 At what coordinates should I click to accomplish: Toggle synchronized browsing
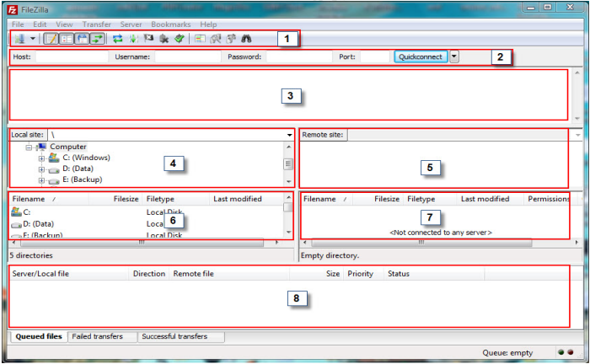click(231, 39)
